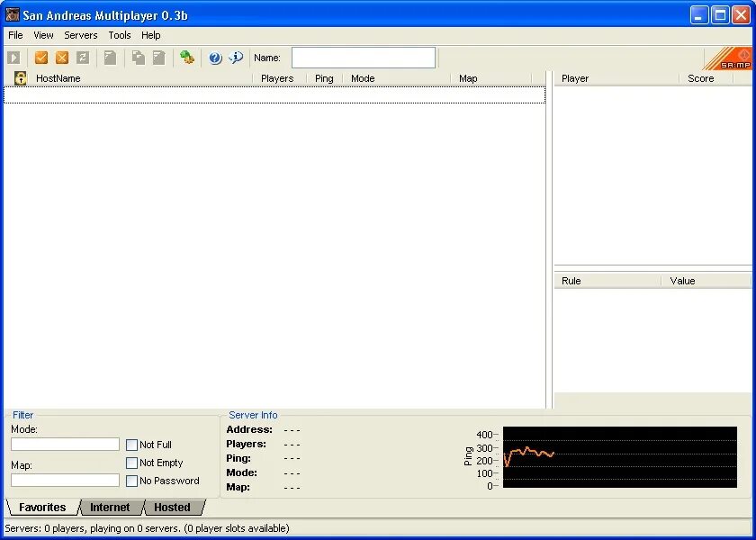Click the green Settings toolbar icon

[187, 58]
